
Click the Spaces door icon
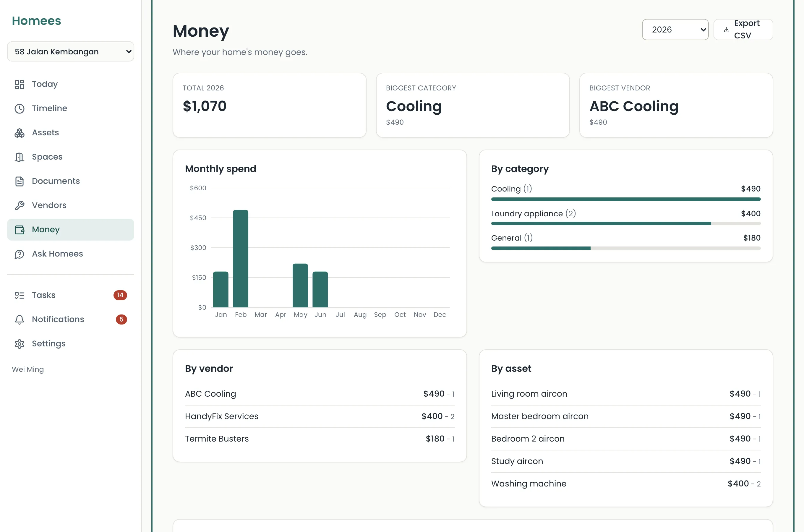19,157
